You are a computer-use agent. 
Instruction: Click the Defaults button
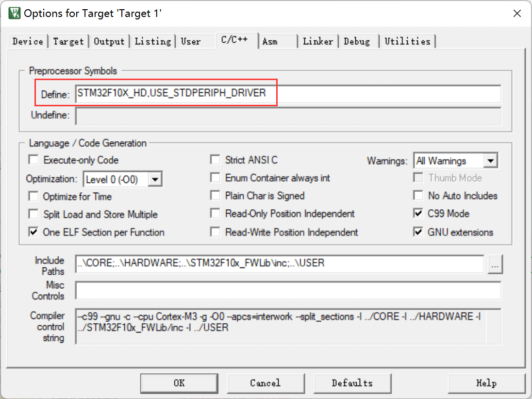point(352,383)
